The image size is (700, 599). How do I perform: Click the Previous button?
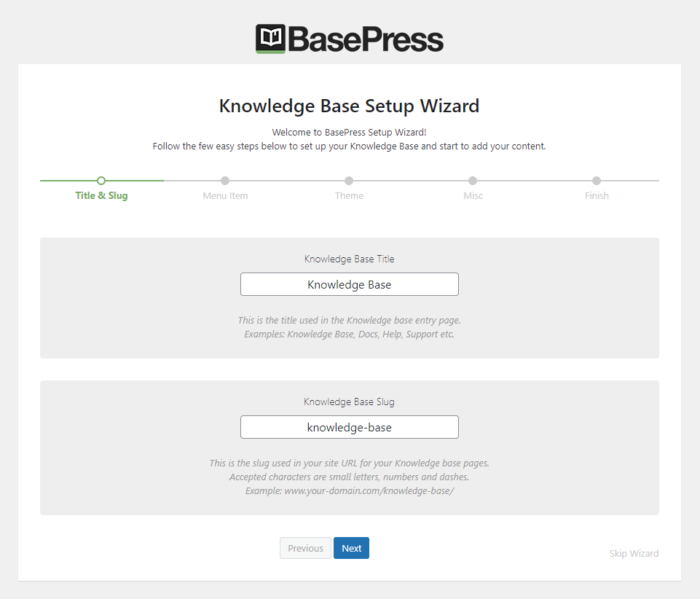tap(305, 548)
